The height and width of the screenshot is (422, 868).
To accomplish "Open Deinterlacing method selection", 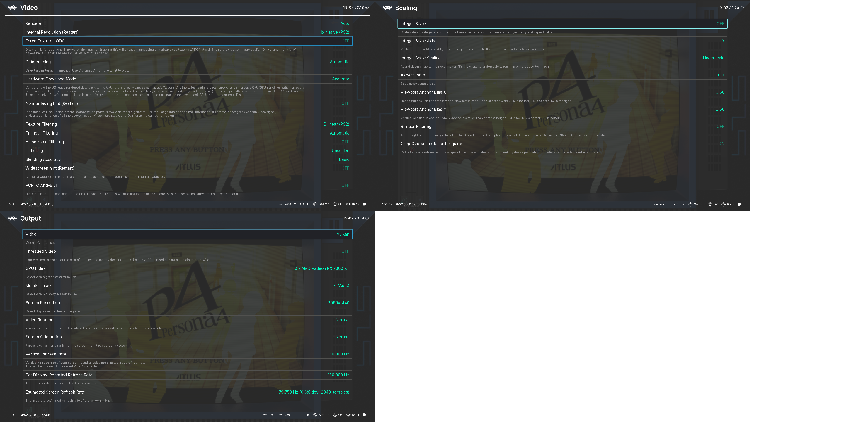I will tap(187, 62).
